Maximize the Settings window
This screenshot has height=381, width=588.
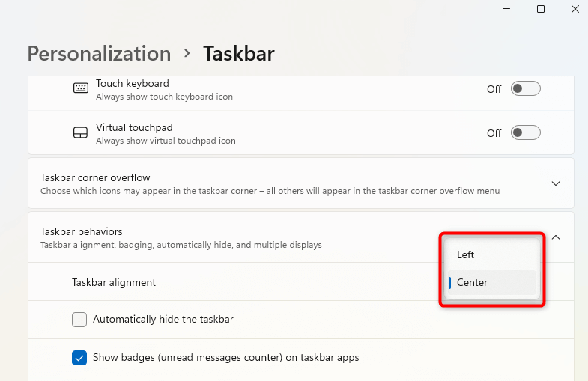[541, 9]
